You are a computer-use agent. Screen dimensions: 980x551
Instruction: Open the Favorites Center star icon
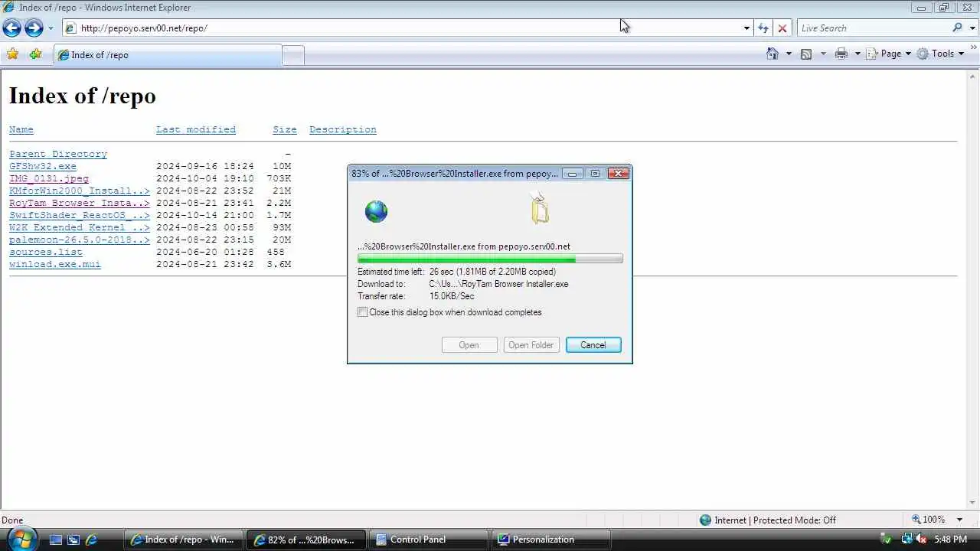point(12,54)
